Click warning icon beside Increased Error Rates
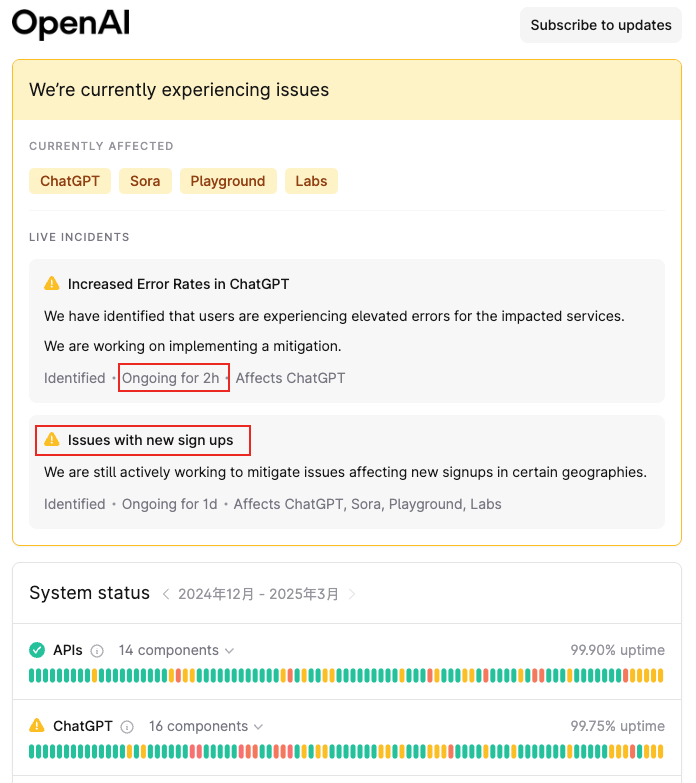 click(52, 284)
